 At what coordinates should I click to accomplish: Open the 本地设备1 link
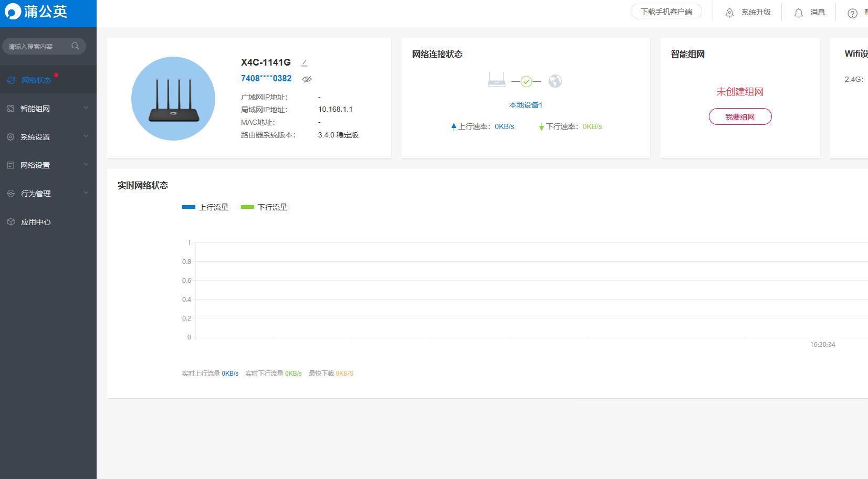point(525,105)
